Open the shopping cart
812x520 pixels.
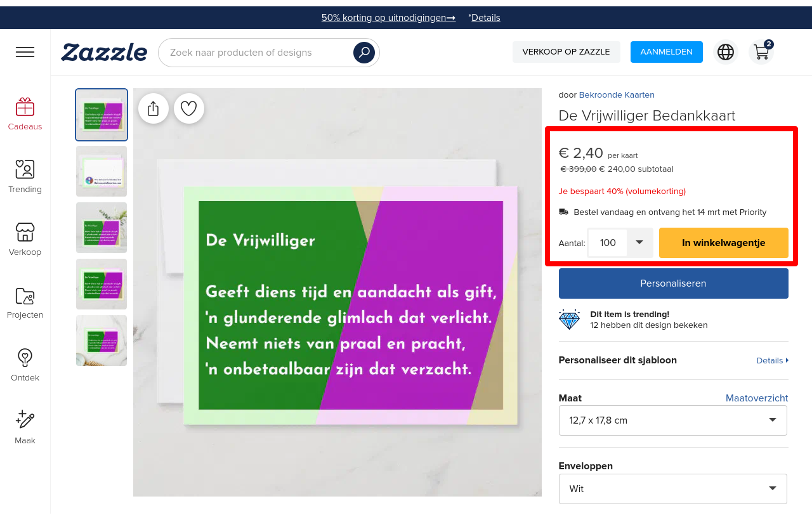click(761, 52)
